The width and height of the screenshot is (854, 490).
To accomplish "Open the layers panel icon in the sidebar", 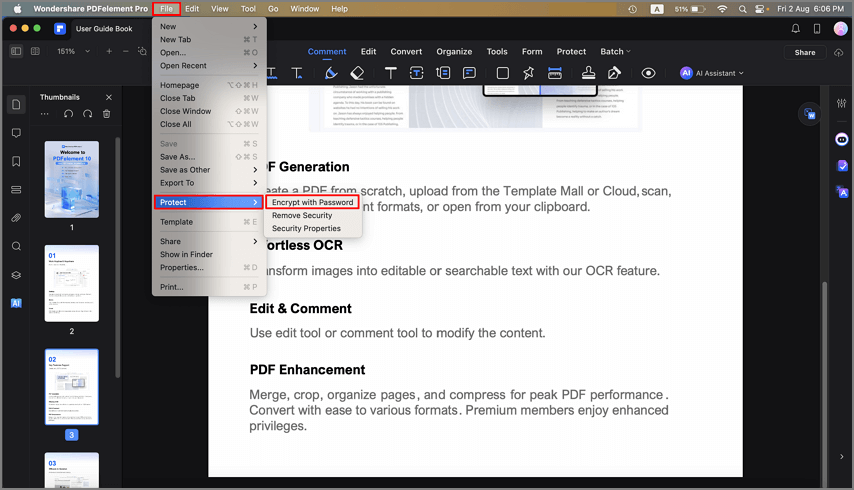I will (x=16, y=275).
